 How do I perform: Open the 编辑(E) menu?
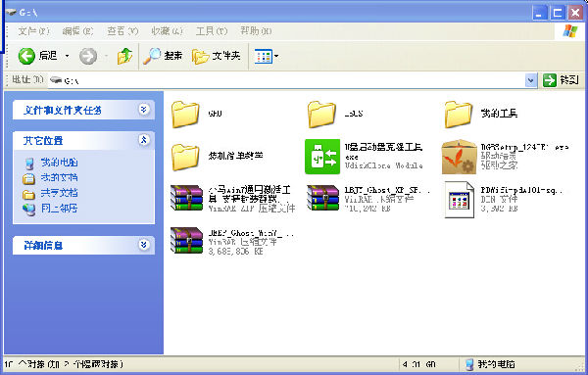77,31
